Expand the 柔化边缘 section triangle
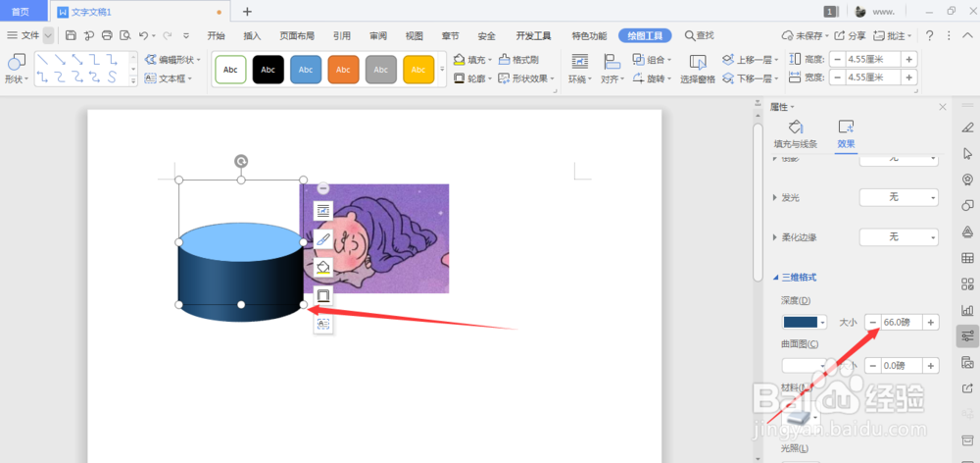 pyautogui.click(x=775, y=237)
